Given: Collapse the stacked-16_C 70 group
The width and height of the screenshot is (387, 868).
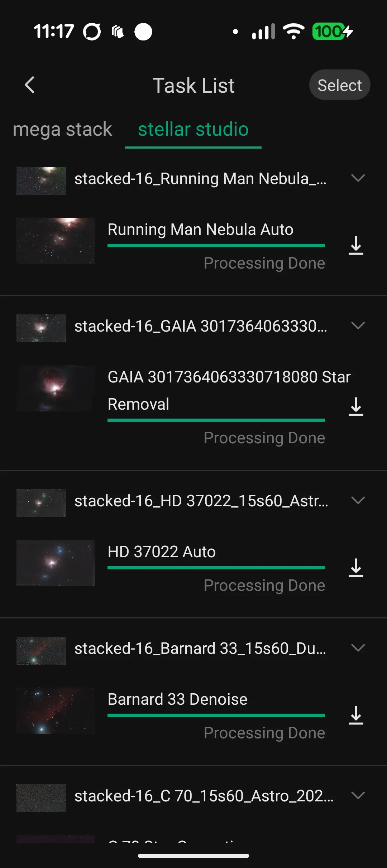Looking at the screenshot, I should tap(358, 795).
